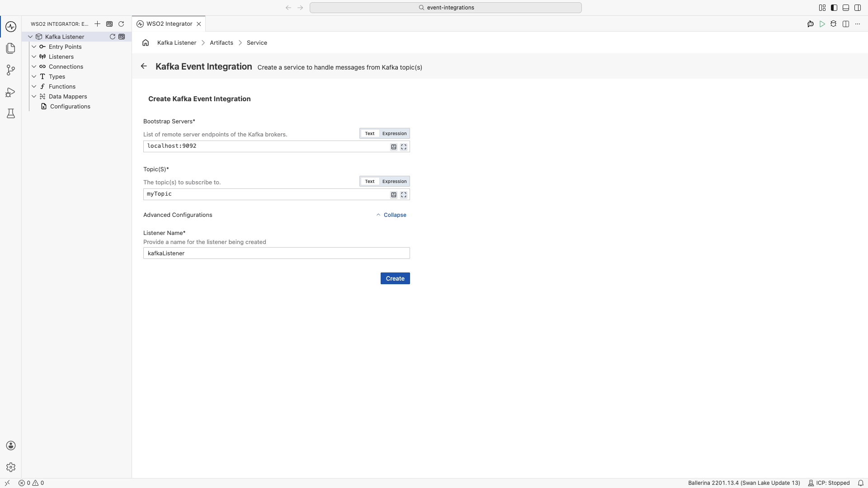Run the integration with the play icon
This screenshot has height=488, width=868.
pos(822,24)
